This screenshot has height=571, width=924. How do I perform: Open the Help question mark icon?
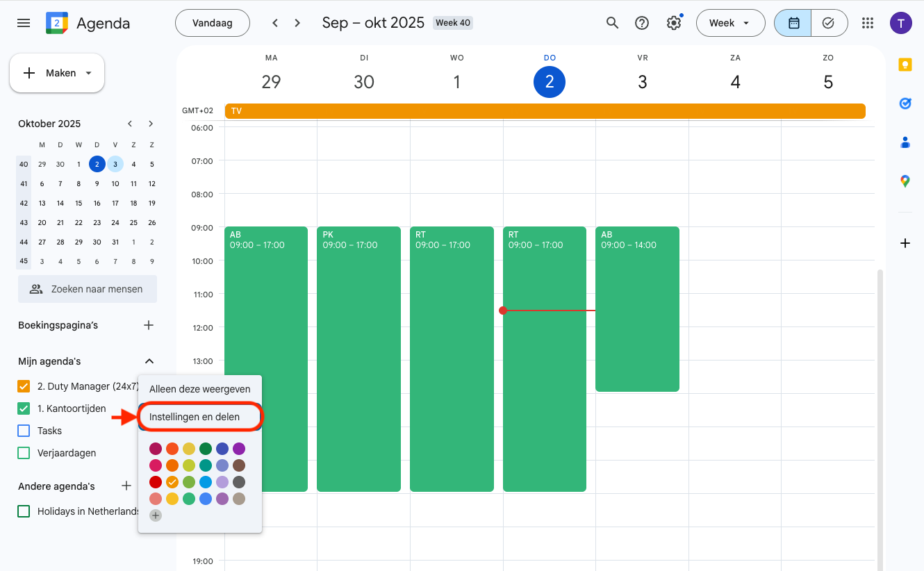pyautogui.click(x=642, y=23)
